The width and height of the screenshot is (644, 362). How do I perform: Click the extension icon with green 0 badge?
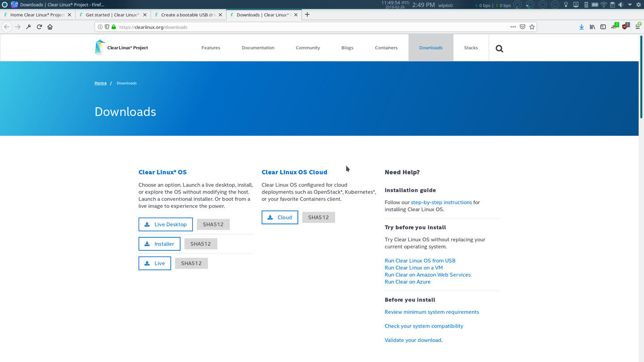pyautogui.click(x=615, y=26)
